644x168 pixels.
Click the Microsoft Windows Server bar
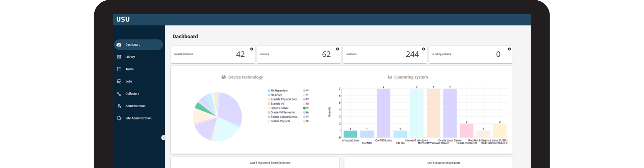(x=433, y=113)
